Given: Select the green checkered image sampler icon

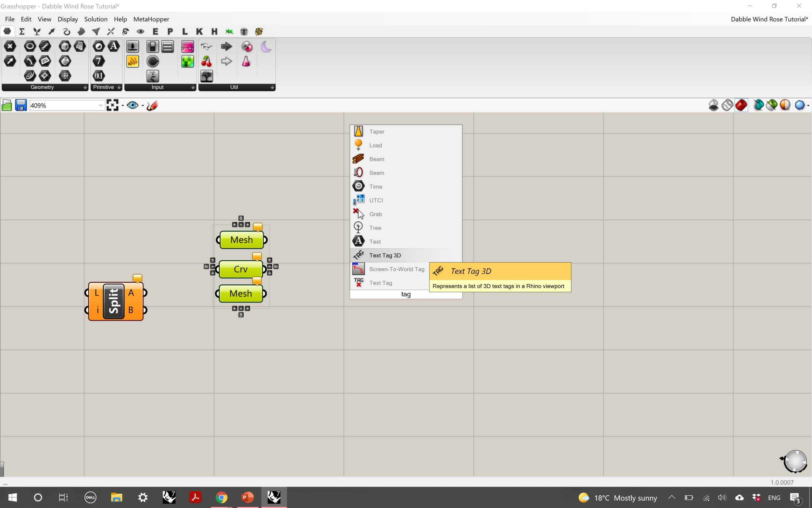Looking at the screenshot, I should (x=187, y=61).
